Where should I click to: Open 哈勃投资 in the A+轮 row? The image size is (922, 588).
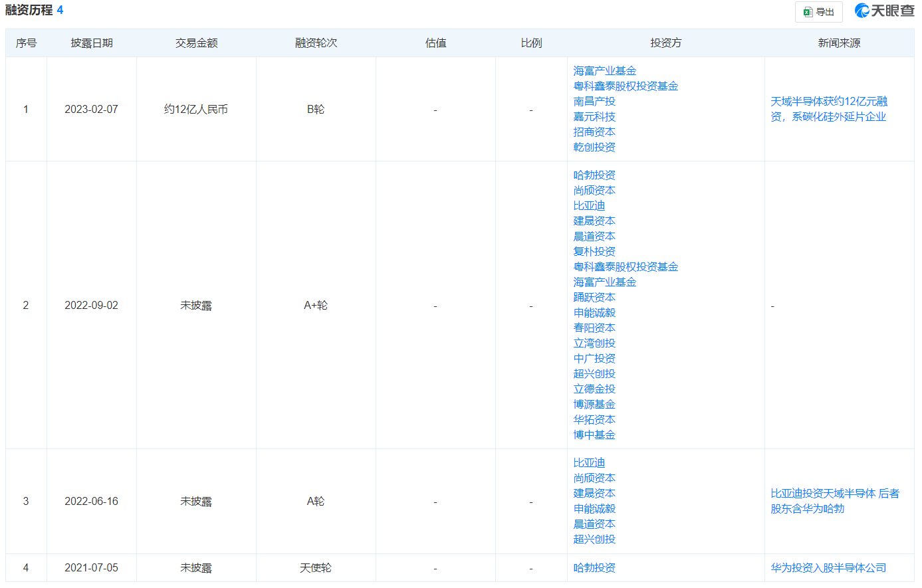point(594,175)
